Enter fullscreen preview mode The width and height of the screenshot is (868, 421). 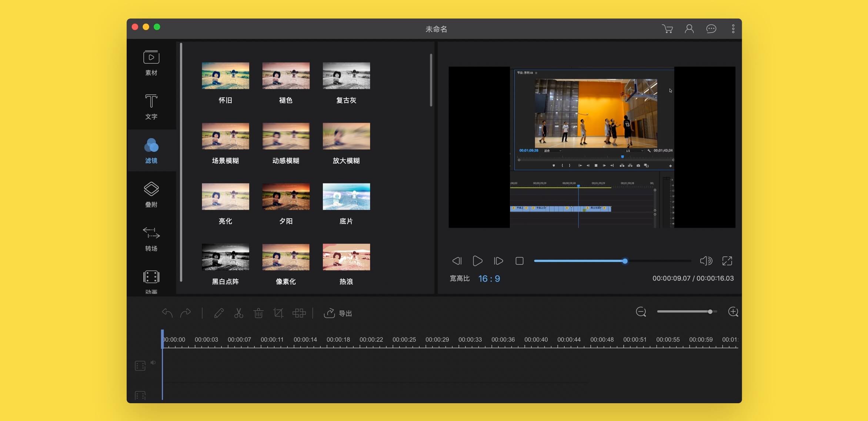[727, 261]
